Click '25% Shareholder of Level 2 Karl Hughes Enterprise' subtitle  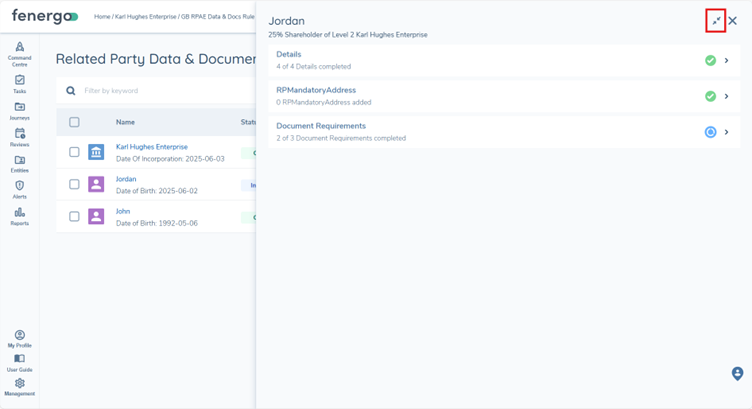[348, 35]
